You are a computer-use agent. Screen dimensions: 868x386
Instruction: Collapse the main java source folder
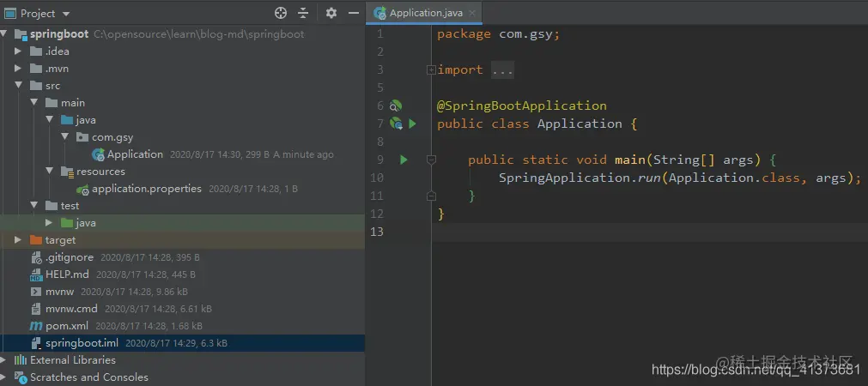click(49, 120)
